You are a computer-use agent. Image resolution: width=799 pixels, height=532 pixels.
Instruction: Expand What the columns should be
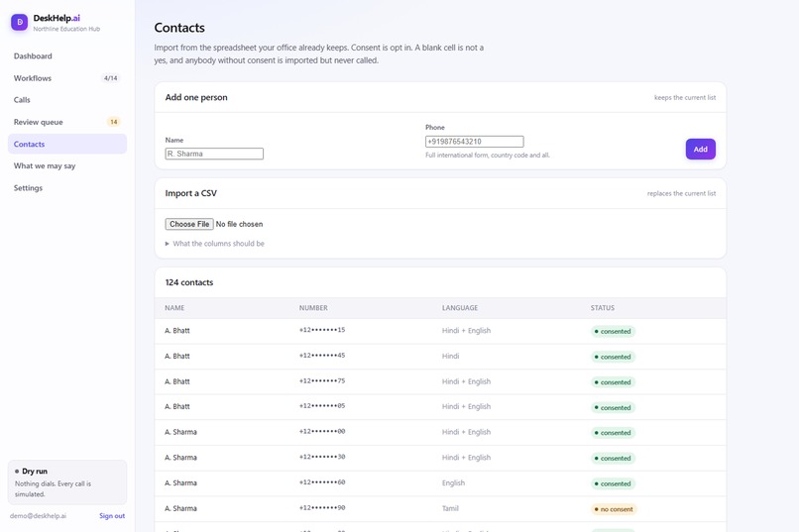click(214, 244)
